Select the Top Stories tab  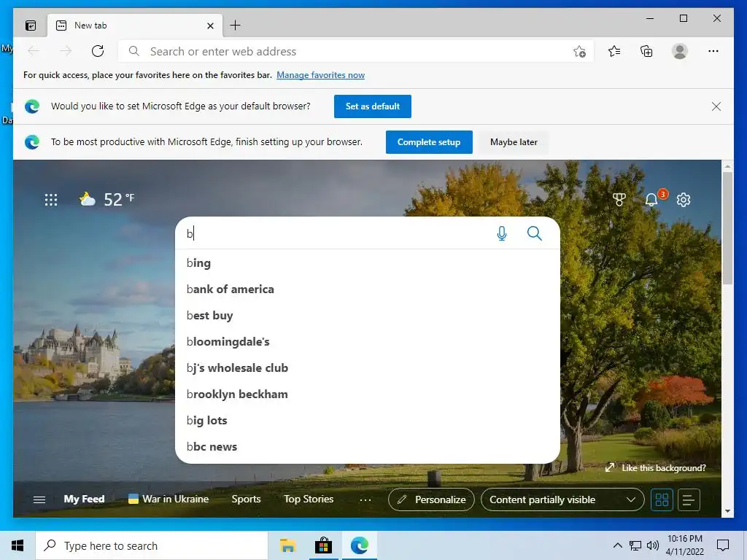(309, 499)
